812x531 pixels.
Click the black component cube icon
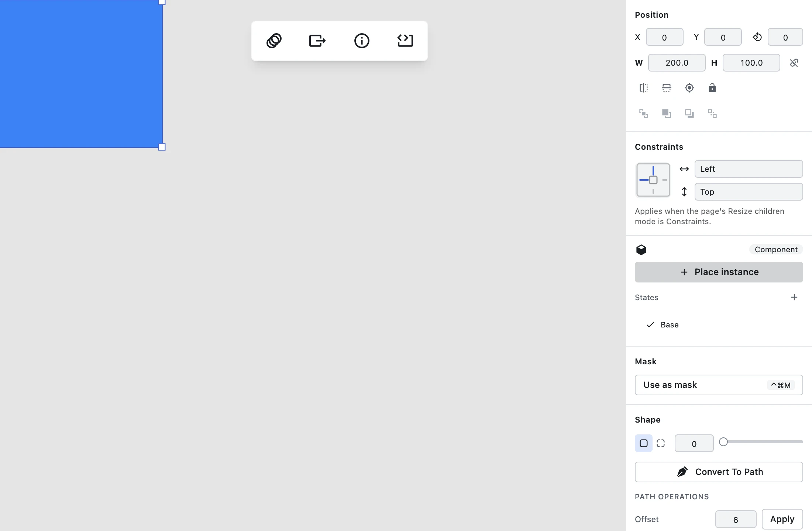(641, 250)
